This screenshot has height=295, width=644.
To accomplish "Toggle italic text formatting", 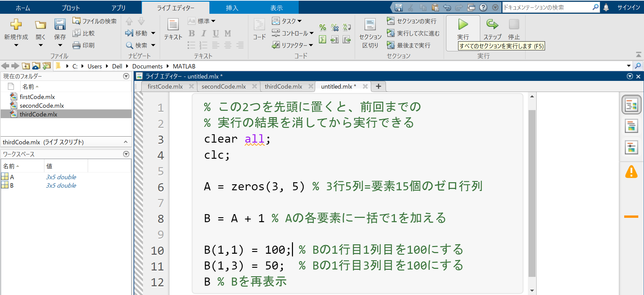I will click(204, 33).
